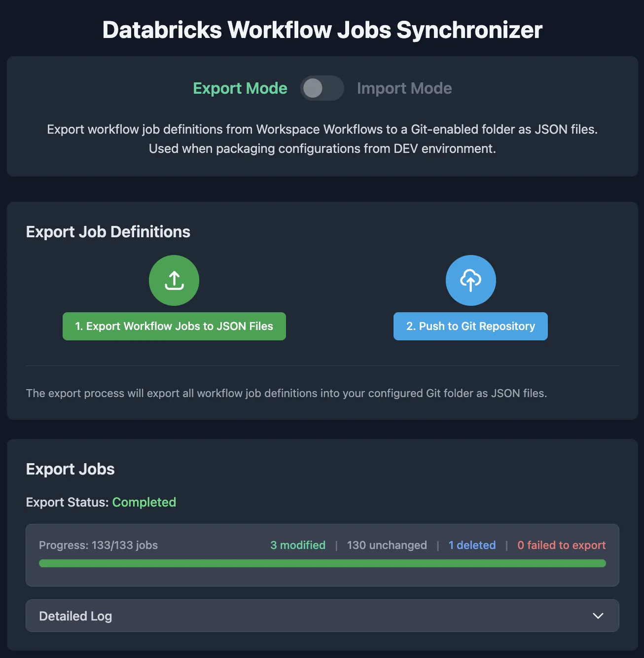
Task: Click the 'Export Jobs' heading
Action: (x=71, y=469)
